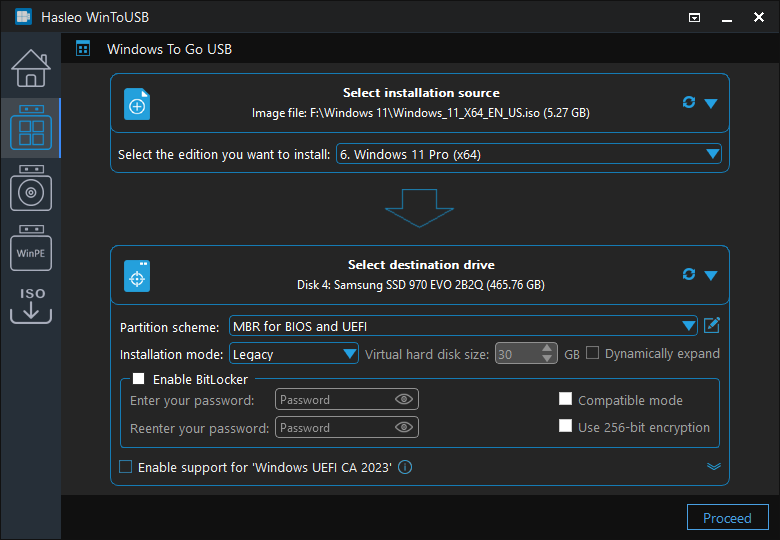Image resolution: width=780 pixels, height=540 pixels.
Task: Open the Installation mode Legacy dropdown
Action: point(293,354)
